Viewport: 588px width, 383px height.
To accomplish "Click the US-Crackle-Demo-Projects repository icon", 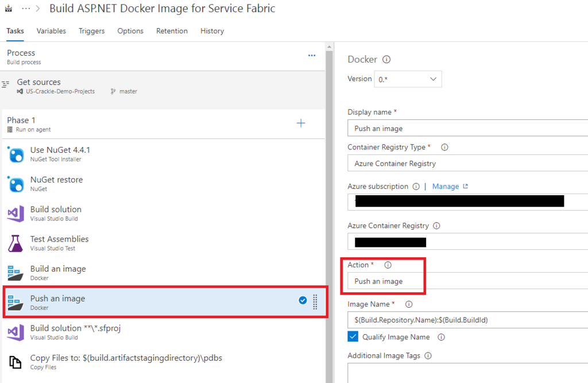I will pyautogui.click(x=20, y=91).
